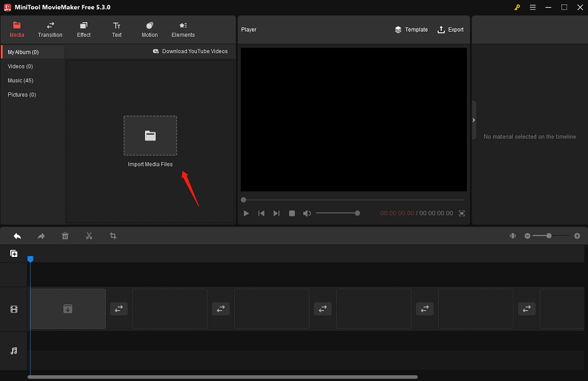This screenshot has width=588, height=381.
Task: Click Download YouTube Videos link
Action: (190, 51)
